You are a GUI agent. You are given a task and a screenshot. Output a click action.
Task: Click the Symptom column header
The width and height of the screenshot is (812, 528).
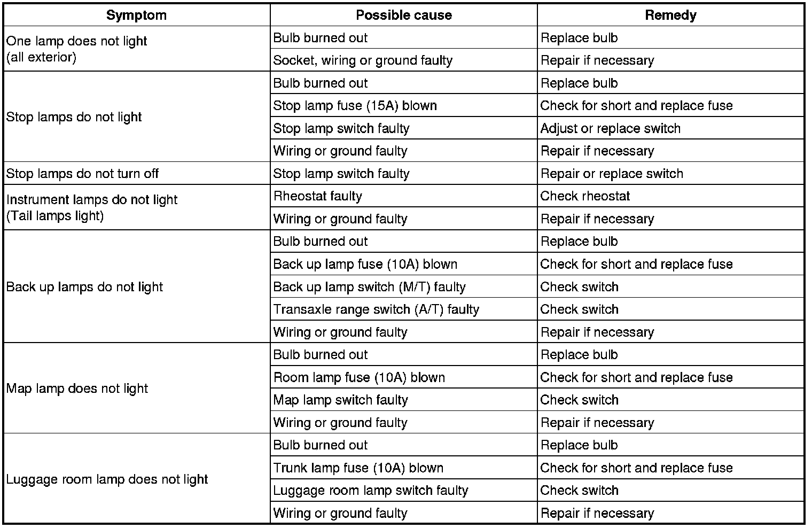coord(136,15)
